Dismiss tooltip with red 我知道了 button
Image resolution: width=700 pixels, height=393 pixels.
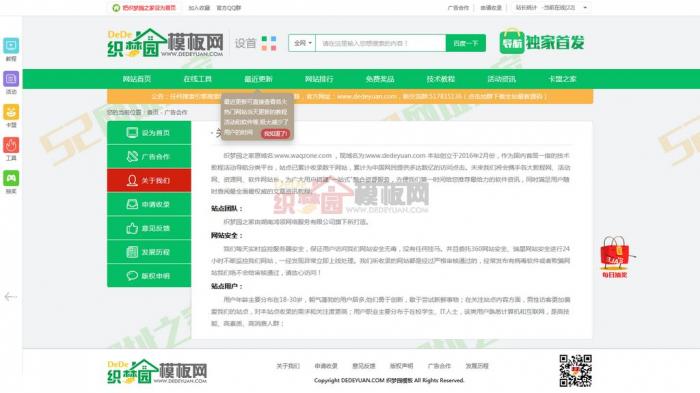[x=275, y=134]
